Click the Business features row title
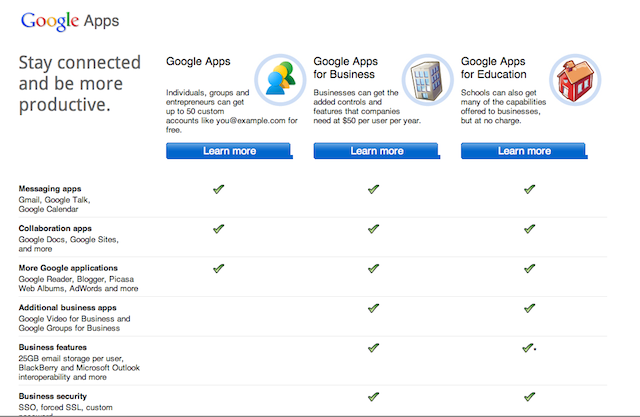 tap(53, 347)
